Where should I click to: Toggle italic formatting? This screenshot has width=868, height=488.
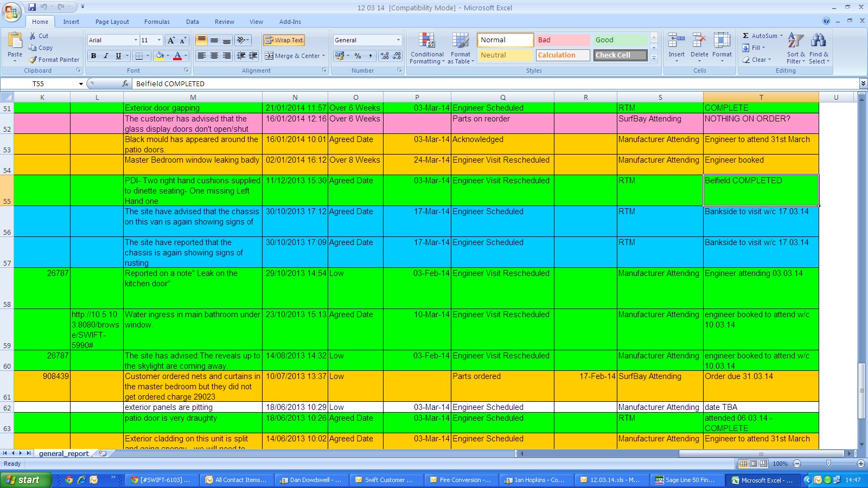[106, 56]
